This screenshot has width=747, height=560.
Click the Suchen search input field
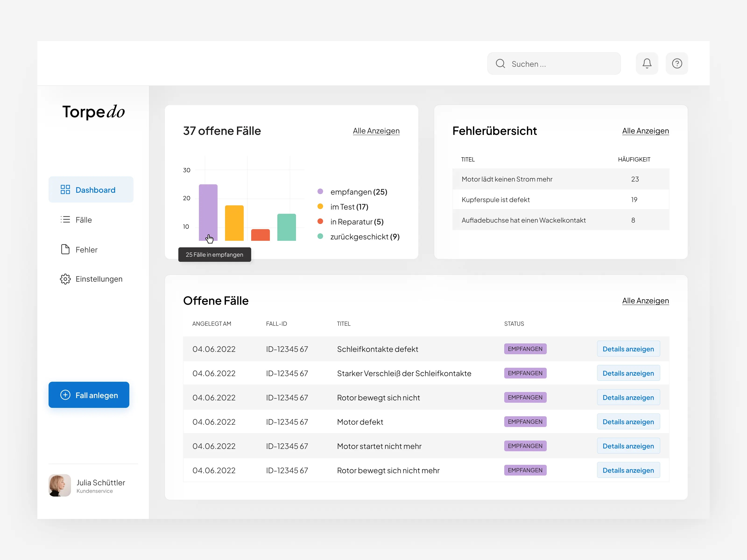coord(554,63)
